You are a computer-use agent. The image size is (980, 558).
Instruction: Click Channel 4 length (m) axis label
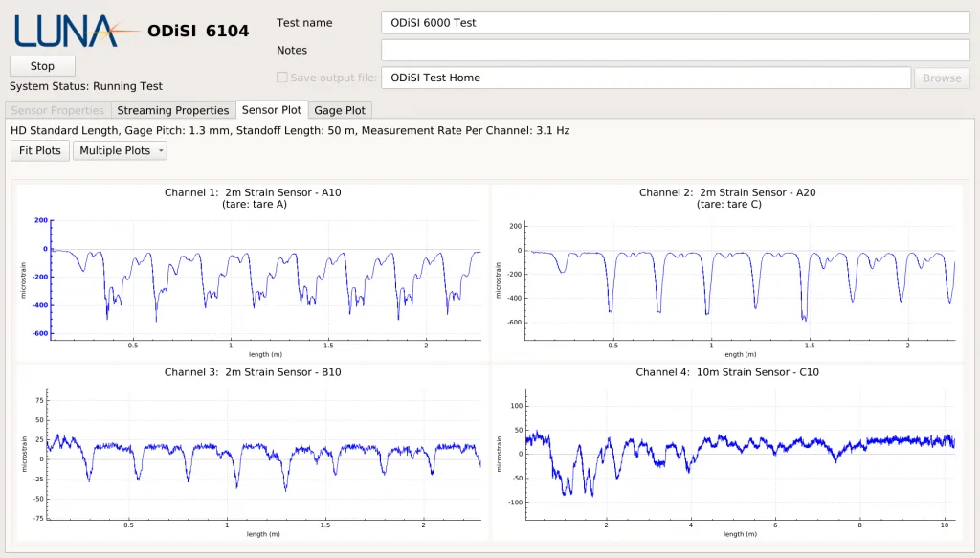coord(740,534)
